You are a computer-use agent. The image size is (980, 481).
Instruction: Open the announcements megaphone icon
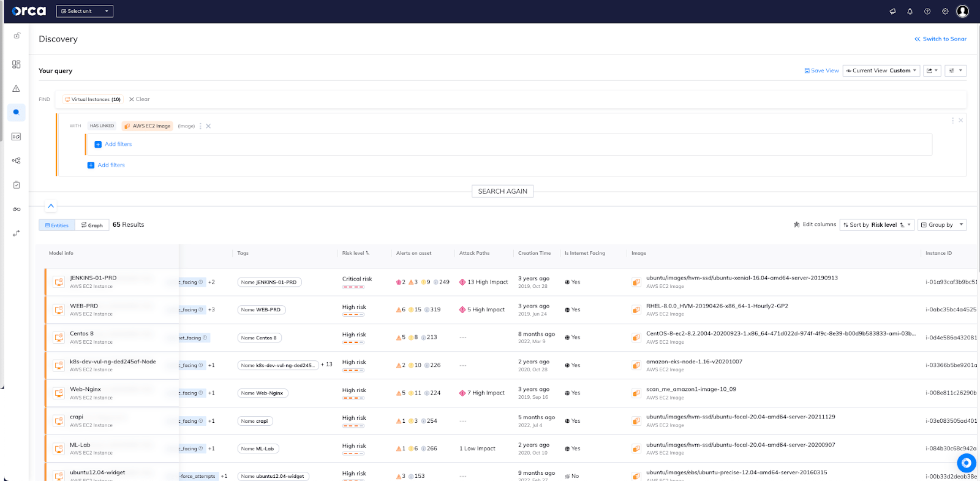pos(892,11)
